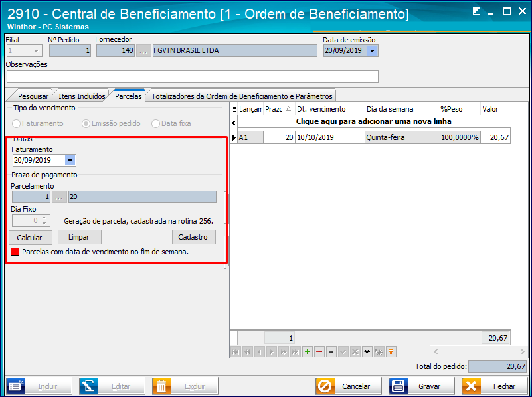The width and height of the screenshot is (532, 397).
Task: Open Data de emissão date picker arrow
Action: (372, 51)
